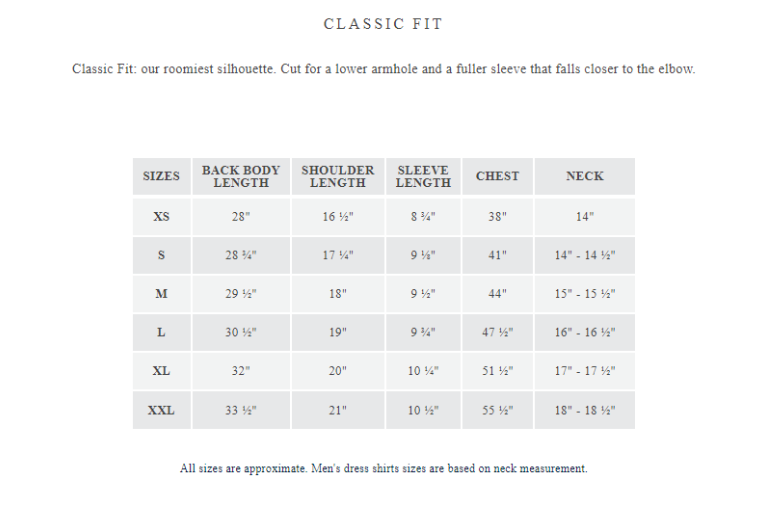
Task: Click the 10 ¼" sleeve length cell
Action: [423, 371]
